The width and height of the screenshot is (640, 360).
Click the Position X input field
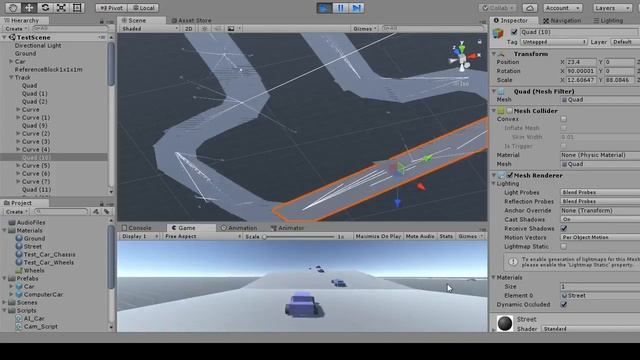pyautogui.click(x=581, y=62)
